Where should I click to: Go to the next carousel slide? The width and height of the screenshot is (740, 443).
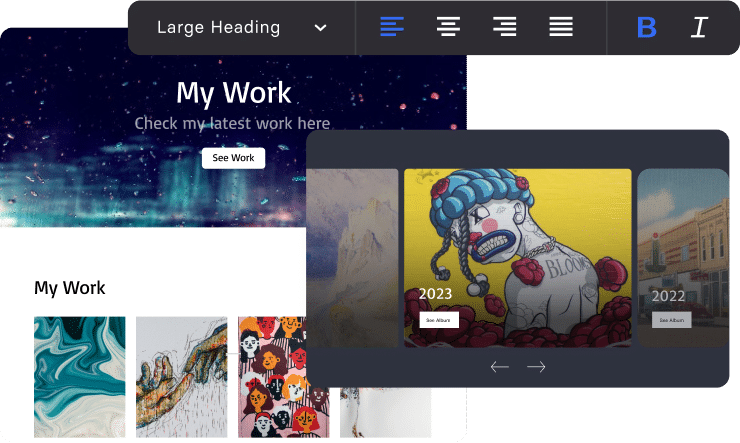tap(536, 367)
